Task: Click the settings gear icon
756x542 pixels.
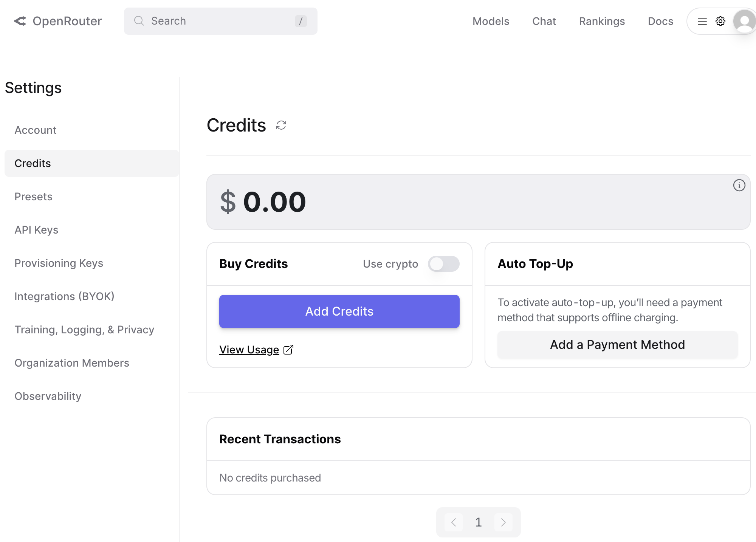Action: click(x=720, y=21)
